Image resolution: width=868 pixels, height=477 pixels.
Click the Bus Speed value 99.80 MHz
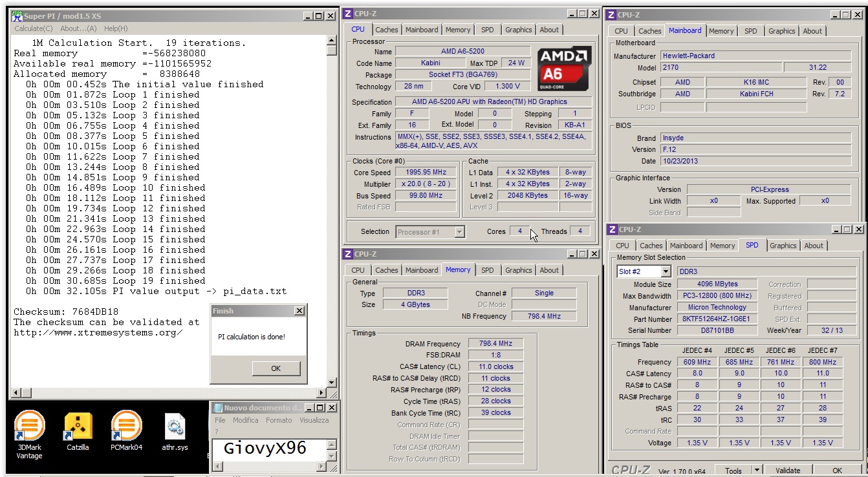pyautogui.click(x=426, y=196)
